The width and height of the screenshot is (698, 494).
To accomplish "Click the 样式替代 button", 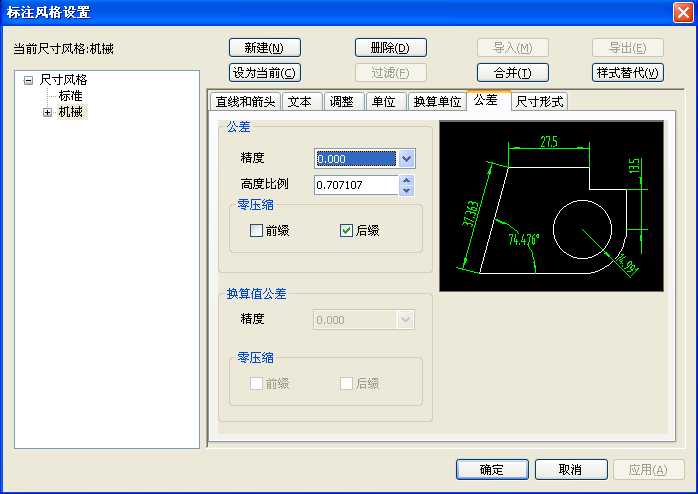I will 628,73.
